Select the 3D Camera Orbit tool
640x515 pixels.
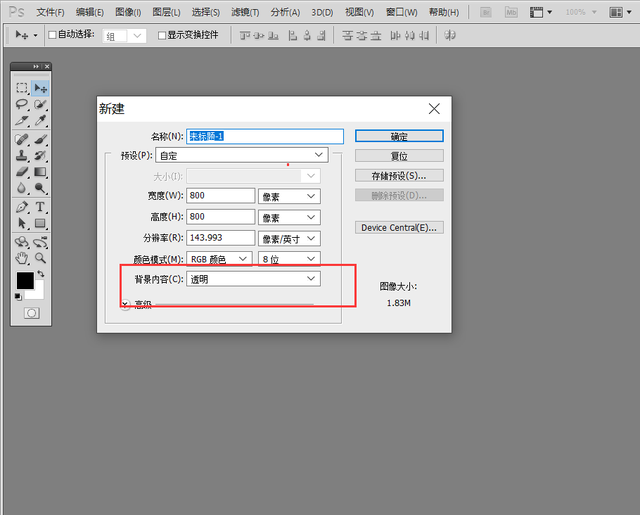pyautogui.click(x=40, y=242)
